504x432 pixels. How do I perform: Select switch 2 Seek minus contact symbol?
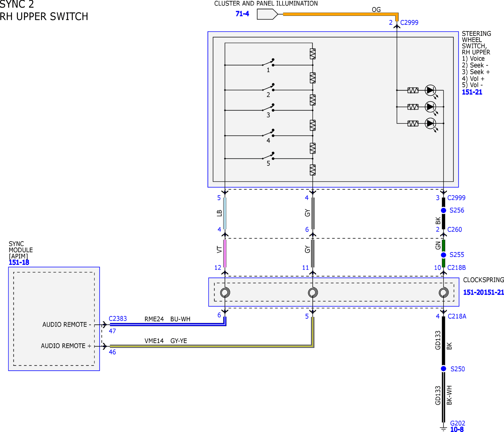[268, 87]
